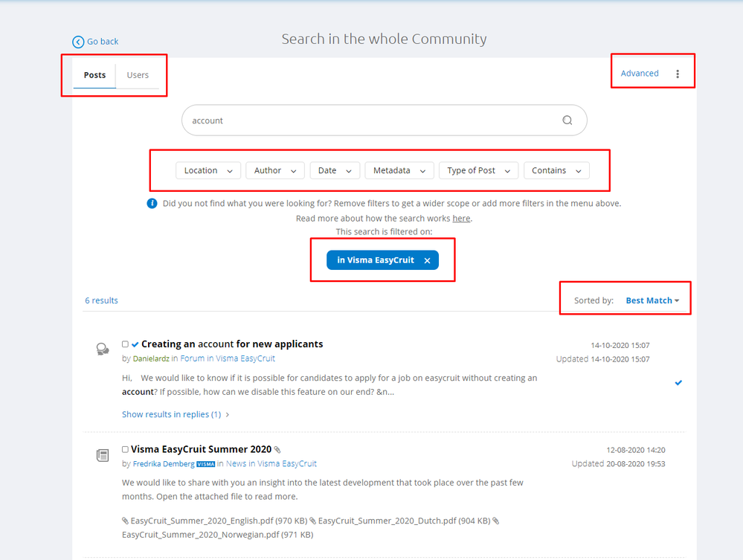This screenshot has height=560, width=743.
Task: Click the Go back arrow icon
Action: [78, 42]
